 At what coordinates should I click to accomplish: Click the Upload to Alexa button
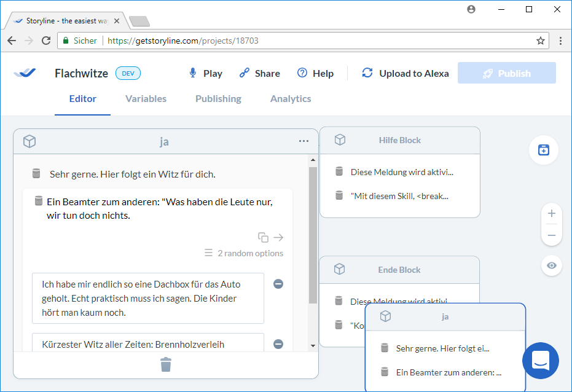(x=405, y=73)
